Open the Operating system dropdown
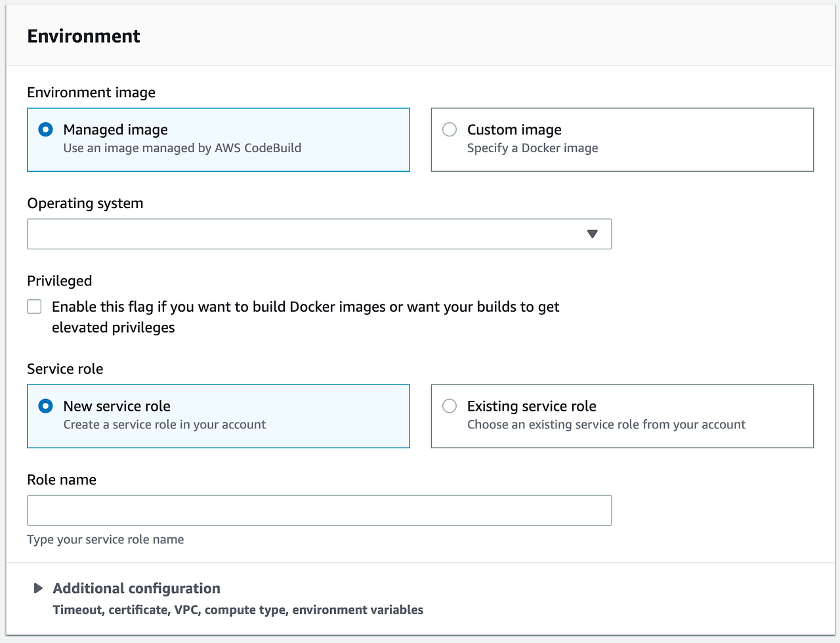Image resolution: width=840 pixels, height=643 pixels. point(319,234)
